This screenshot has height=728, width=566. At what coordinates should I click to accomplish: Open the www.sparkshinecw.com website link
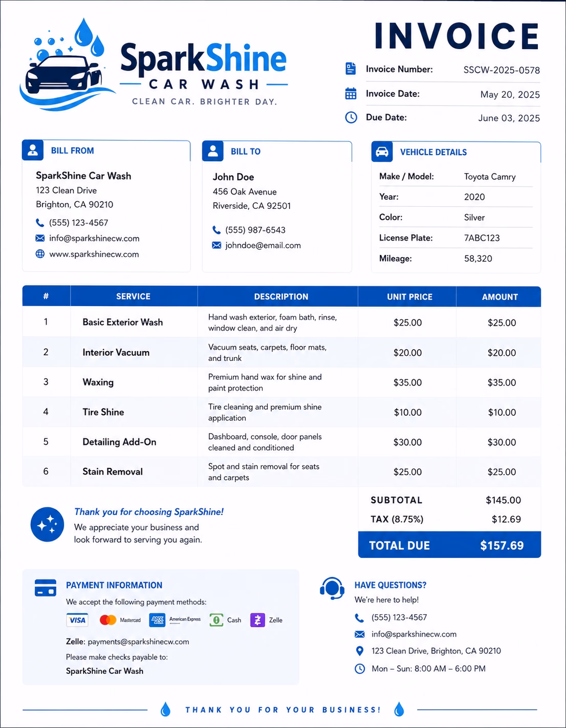[x=94, y=254]
